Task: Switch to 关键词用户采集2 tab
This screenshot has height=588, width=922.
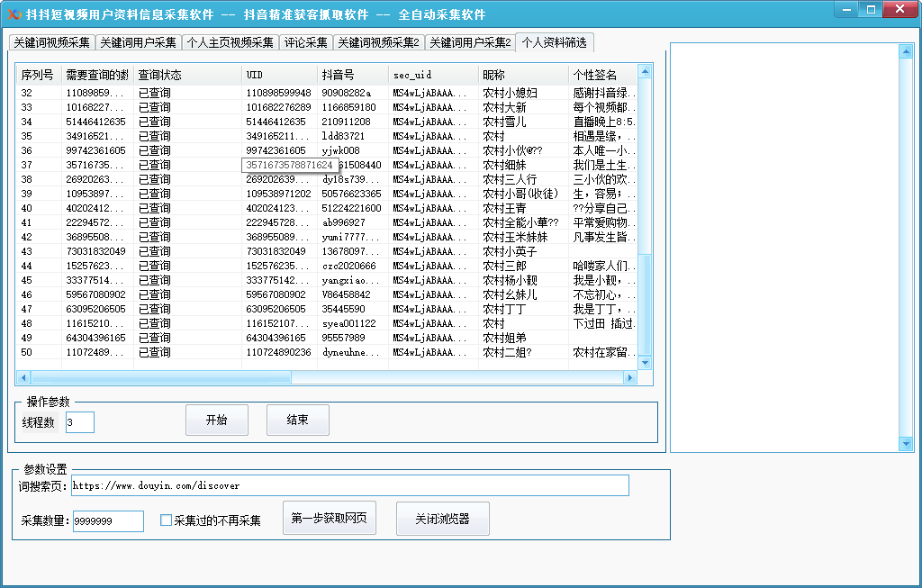Action: point(470,42)
